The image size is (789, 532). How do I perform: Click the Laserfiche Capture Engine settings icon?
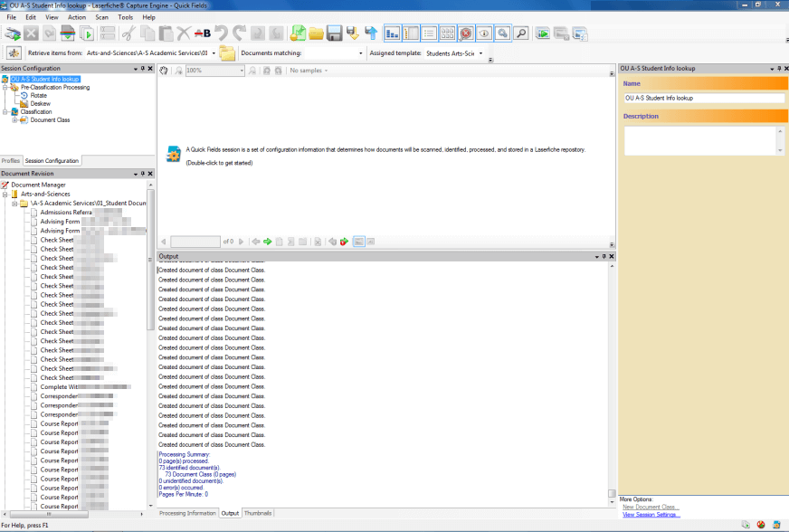click(x=14, y=52)
